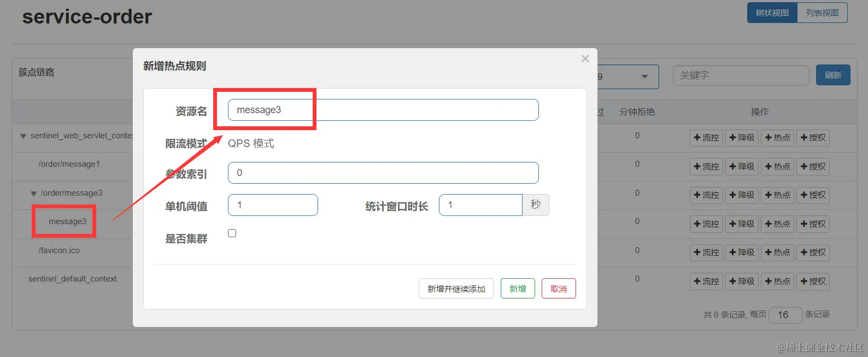Click 降级 in the sentinel_default_context row
This screenshot has width=868, height=357.
click(x=742, y=282)
